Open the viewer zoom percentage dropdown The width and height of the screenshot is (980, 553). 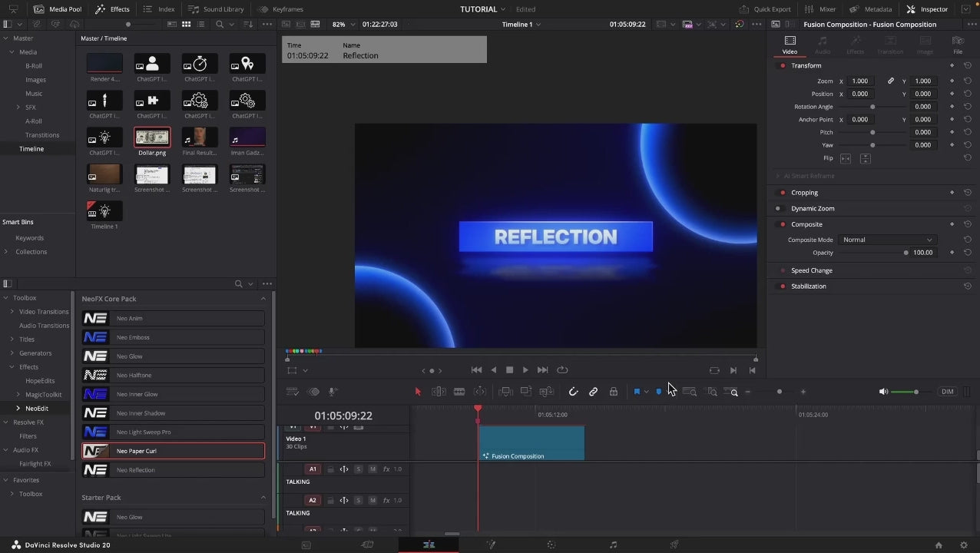(x=343, y=25)
